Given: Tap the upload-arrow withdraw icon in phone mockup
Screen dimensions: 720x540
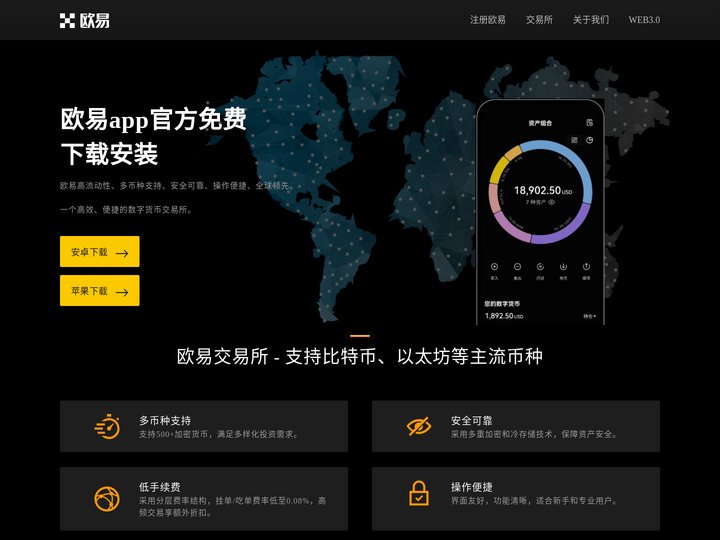Looking at the screenshot, I should (586, 267).
